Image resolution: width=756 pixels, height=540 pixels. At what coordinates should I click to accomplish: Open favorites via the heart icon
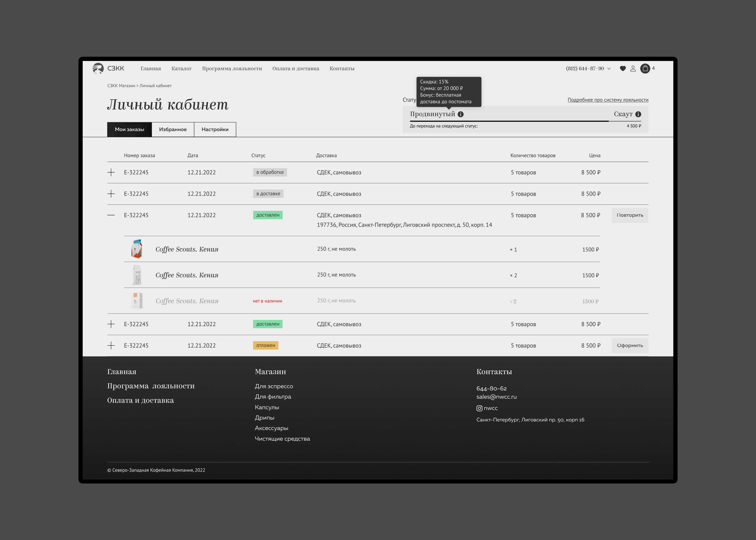(623, 69)
